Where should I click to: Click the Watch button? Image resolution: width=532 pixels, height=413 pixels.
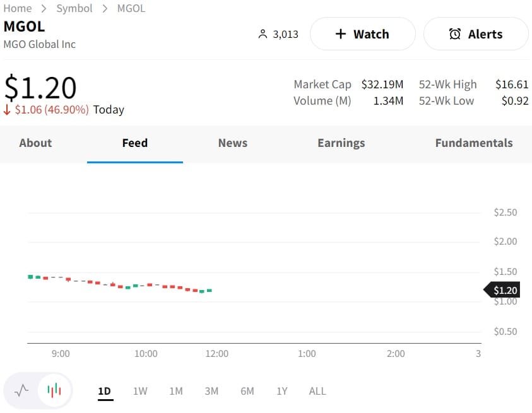coord(362,34)
